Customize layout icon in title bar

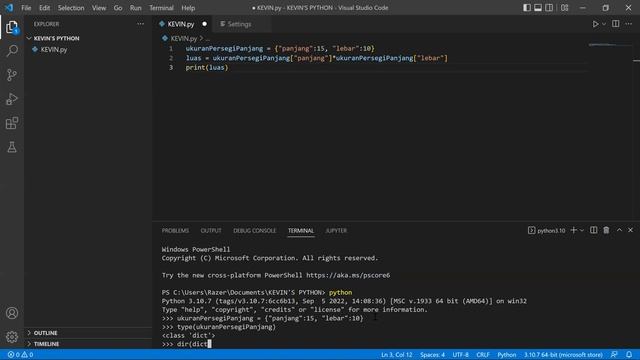[564, 8]
